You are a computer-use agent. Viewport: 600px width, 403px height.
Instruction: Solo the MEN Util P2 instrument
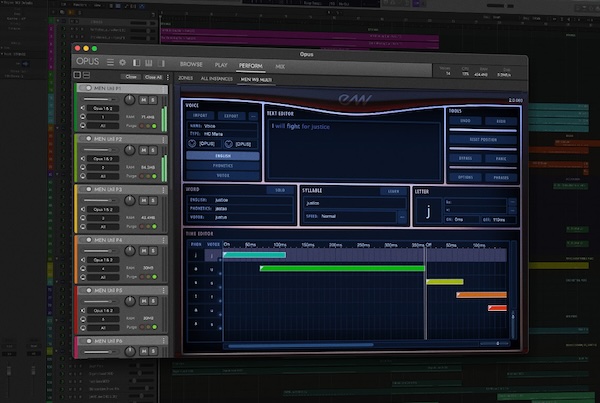[x=153, y=150]
